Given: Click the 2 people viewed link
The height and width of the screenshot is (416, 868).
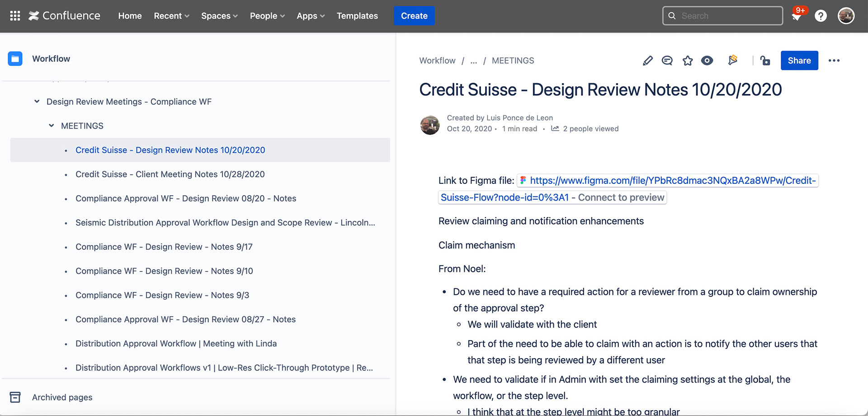Looking at the screenshot, I should pyautogui.click(x=590, y=129).
